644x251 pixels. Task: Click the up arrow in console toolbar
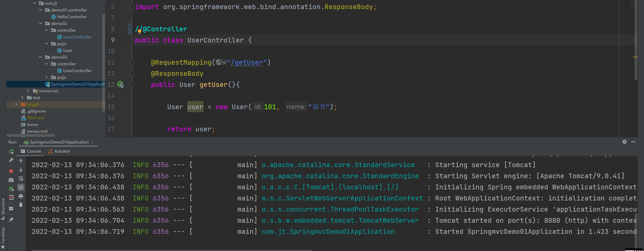pos(21,161)
